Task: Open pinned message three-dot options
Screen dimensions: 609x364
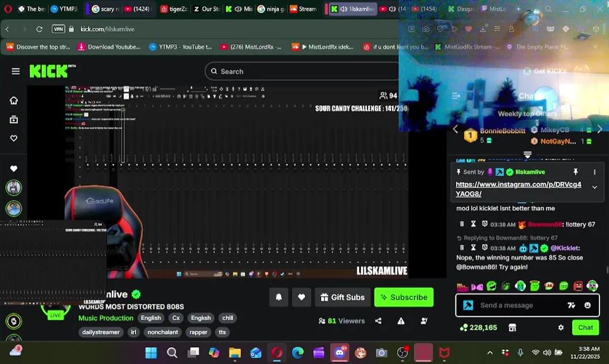Action: click(x=595, y=172)
